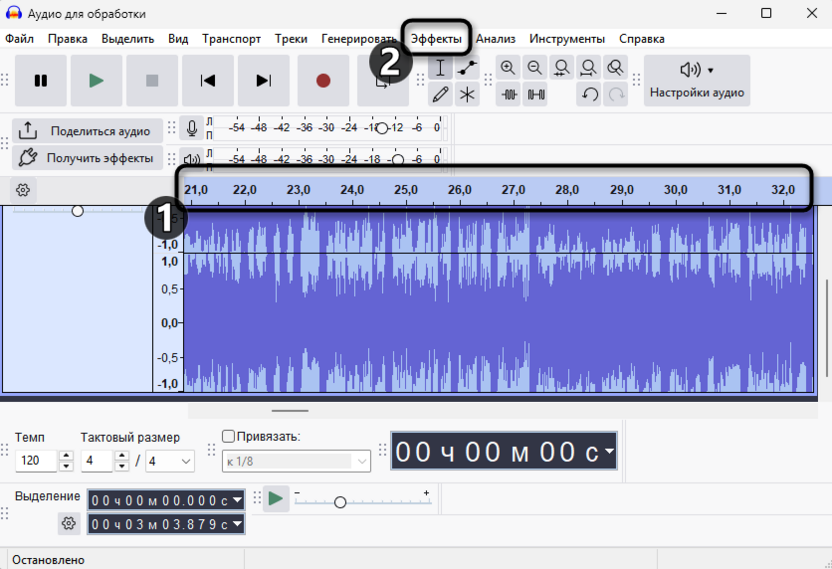Click the Pause playback button

click(x=41, y=81)
